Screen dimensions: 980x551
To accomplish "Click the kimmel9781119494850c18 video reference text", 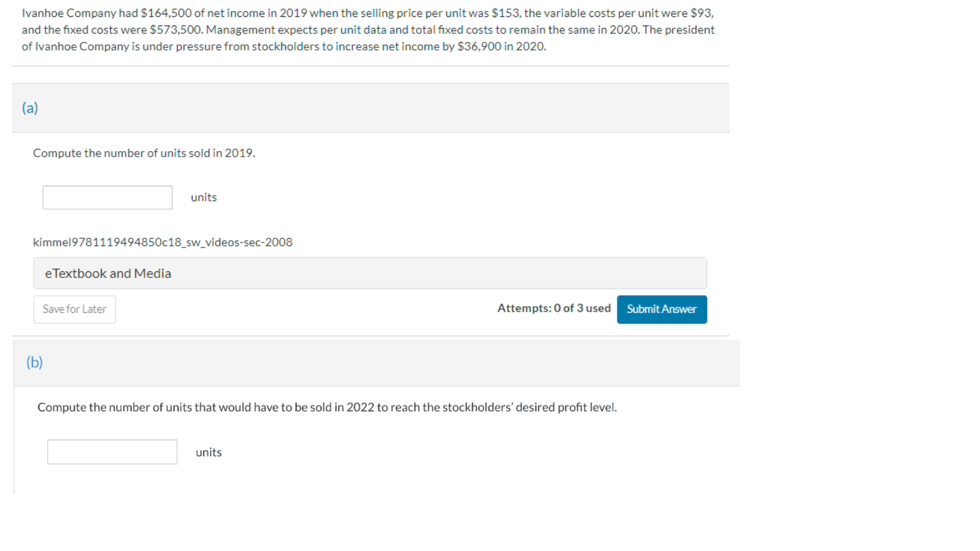I will (163, 242).
